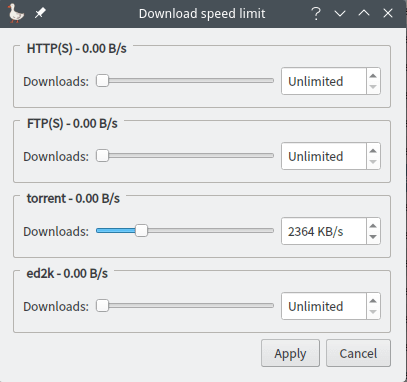Increase the HTTP(S) download limit with up arrow
The height and width of the screenshot is (382, 407).
(x=373, y=76)
